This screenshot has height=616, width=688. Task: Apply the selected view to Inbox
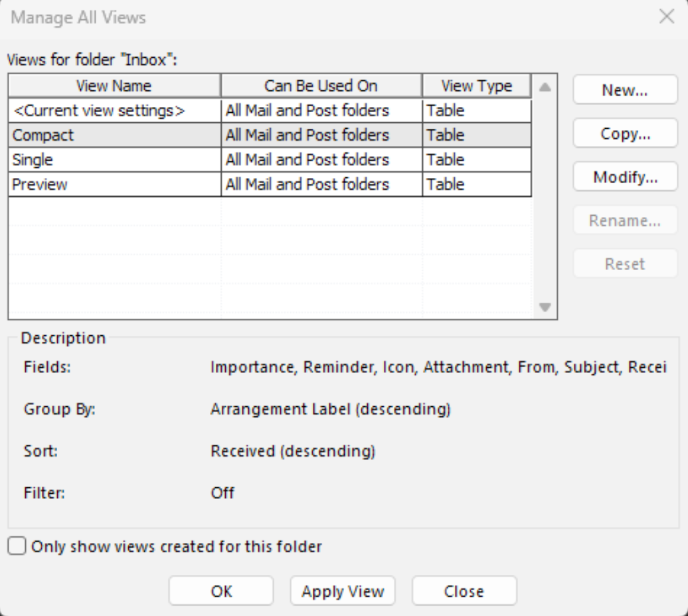click(342, 590)
